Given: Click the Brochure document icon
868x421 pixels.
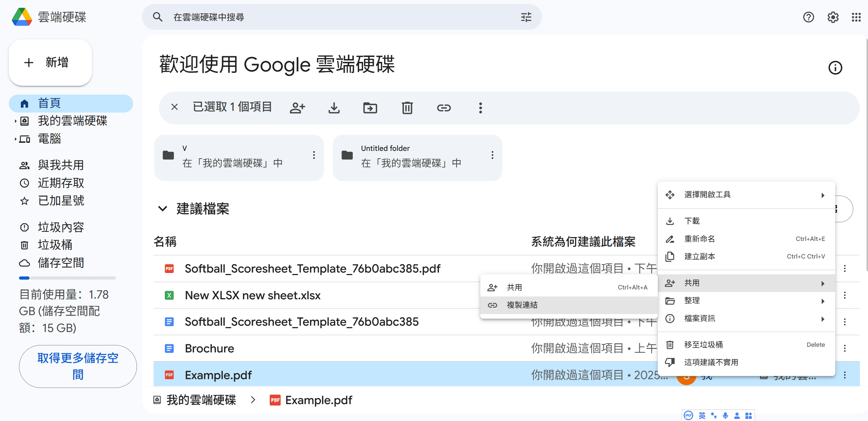Looking at the screenshot, I should pos(169,349).
